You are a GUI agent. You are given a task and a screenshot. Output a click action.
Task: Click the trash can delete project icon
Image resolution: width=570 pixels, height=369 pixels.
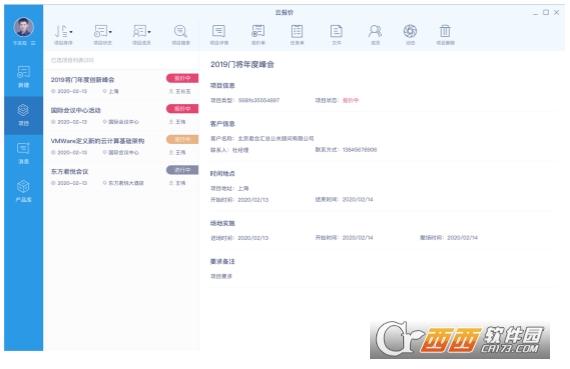[x=445, y=31]
